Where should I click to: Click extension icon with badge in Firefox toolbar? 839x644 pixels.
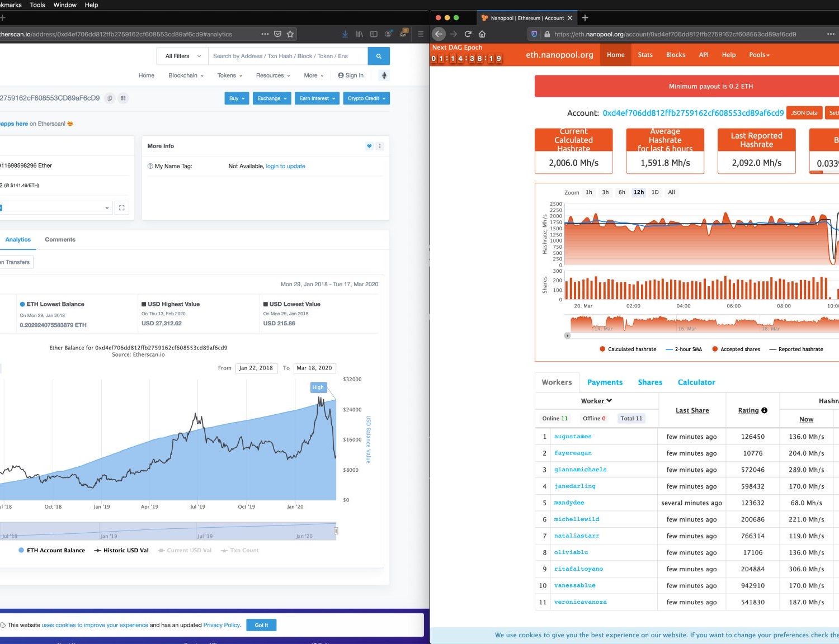[x=403, y=33]
